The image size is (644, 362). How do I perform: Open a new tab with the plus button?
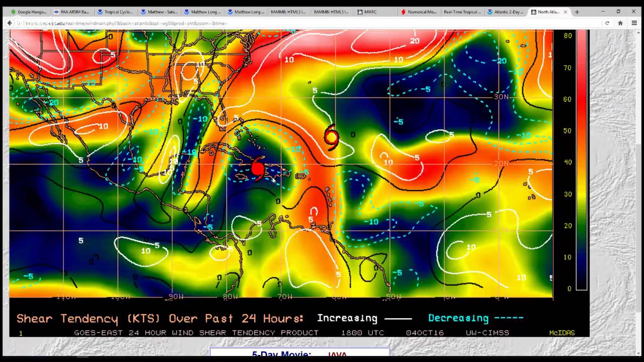(577, 12)
